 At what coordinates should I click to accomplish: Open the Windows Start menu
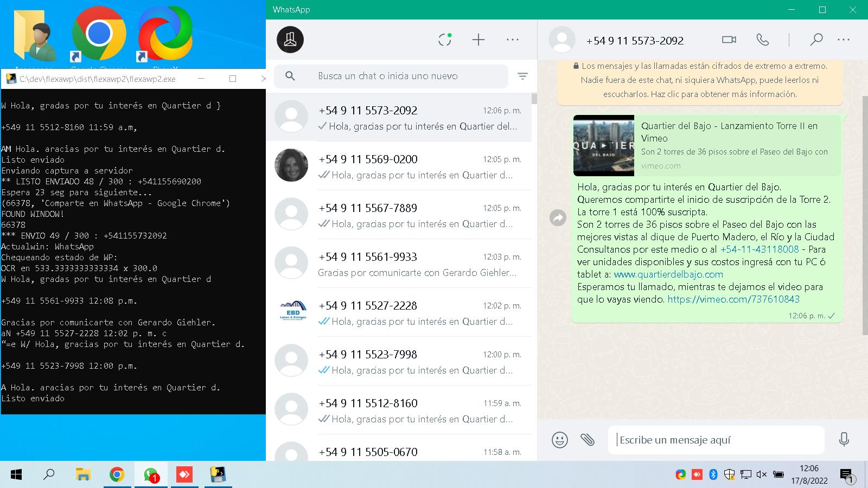coord(16,475)
